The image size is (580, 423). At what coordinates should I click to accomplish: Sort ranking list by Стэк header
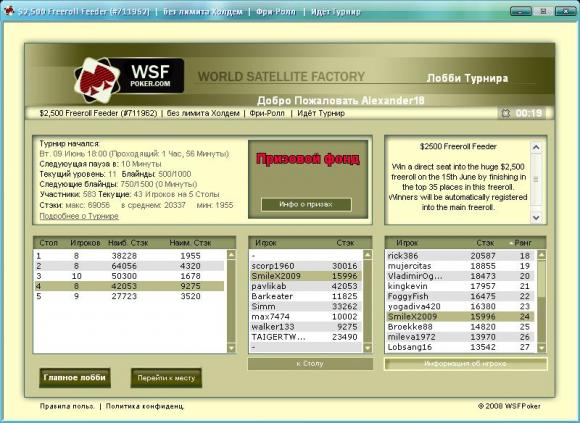point(485,243)
